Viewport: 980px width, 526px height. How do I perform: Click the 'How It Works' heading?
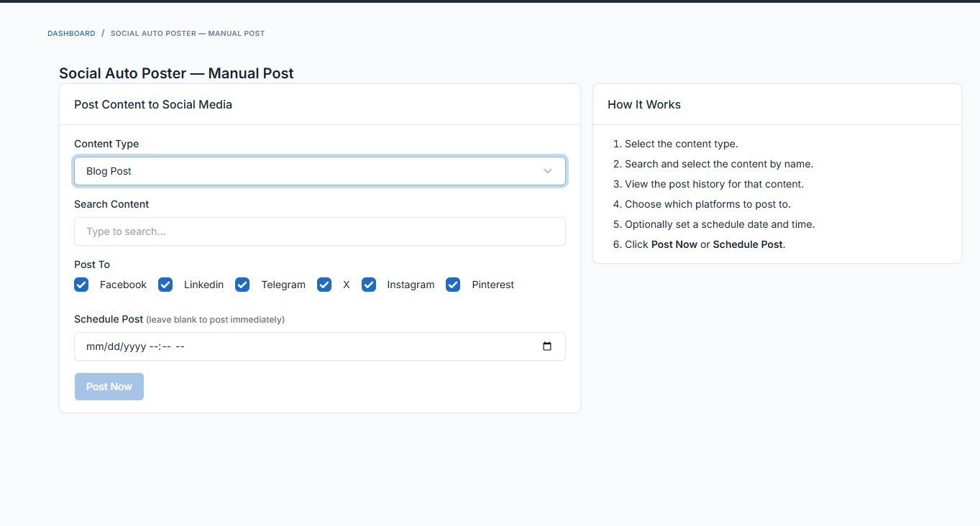pos(644,104)
